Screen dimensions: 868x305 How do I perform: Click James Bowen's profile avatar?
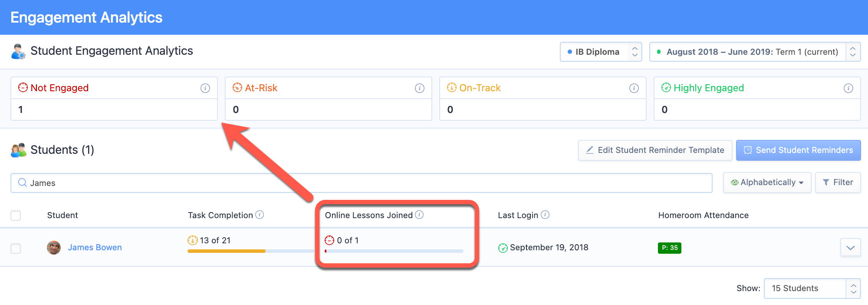click(54, 248)
